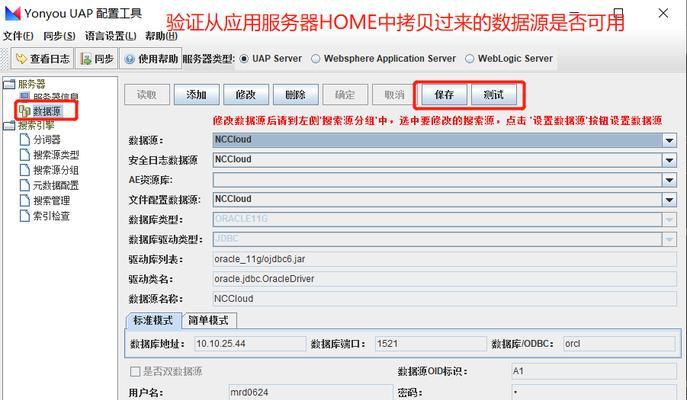Click the document icon beside 元数据配置
This screenshot has width=687, height=400.
(25, 185)
